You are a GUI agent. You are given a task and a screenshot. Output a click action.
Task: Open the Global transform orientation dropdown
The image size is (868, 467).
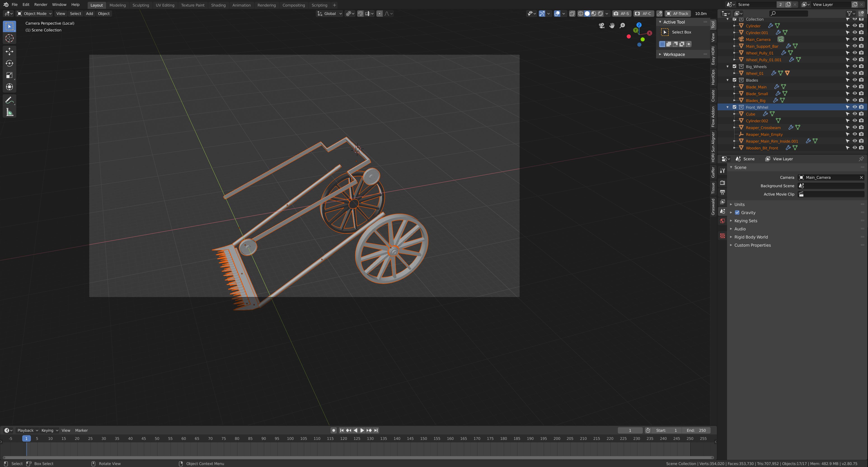(329, 14)
